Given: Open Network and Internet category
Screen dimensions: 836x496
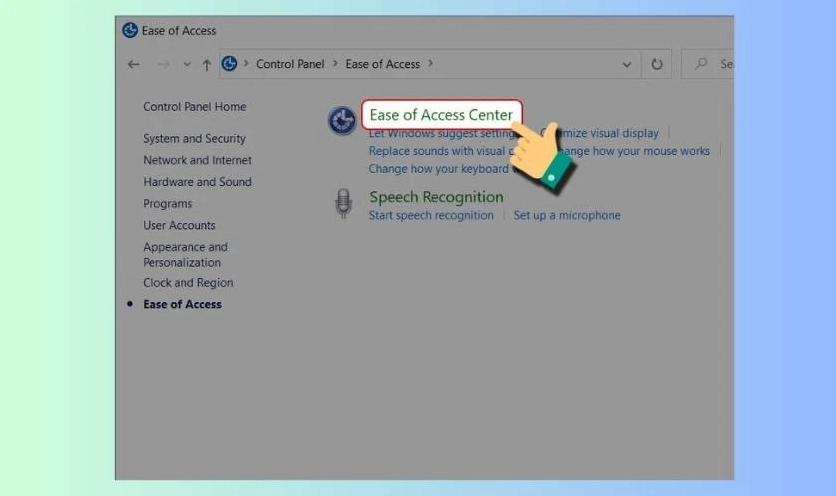Looking at the screenshot, I should pos(197,160).
